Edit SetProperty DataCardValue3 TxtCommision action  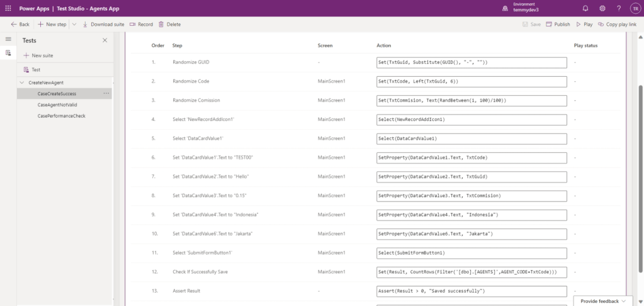[472, 196]
